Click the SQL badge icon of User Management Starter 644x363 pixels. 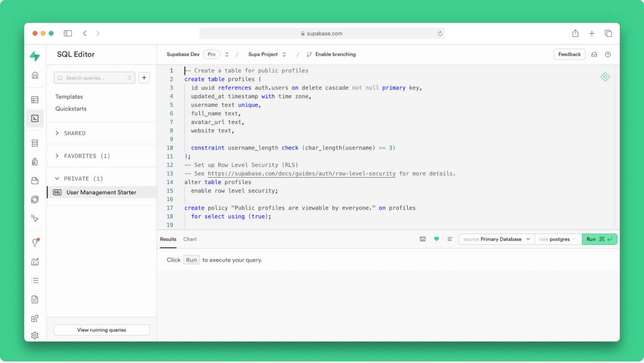click(57, 192)
